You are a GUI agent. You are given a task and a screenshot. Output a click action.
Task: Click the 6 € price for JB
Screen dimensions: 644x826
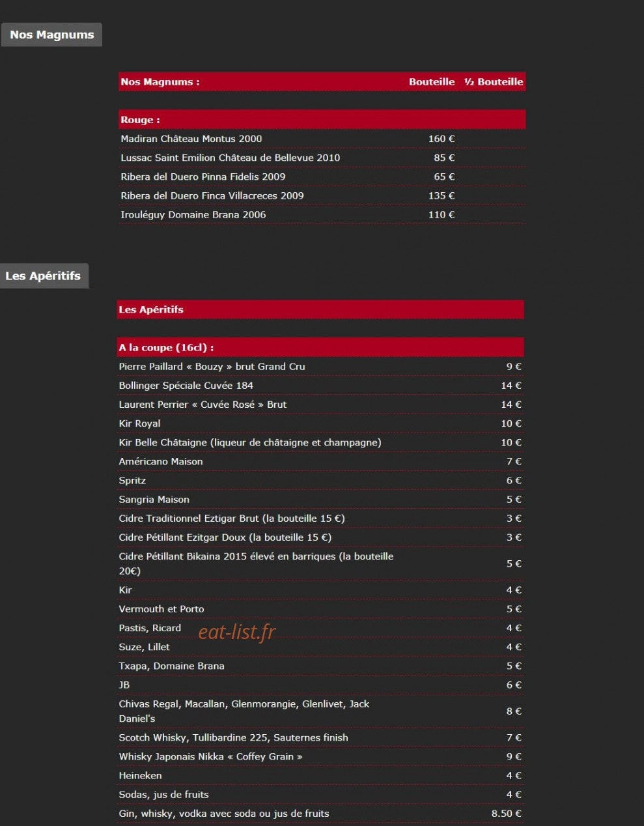pos(514,685)
